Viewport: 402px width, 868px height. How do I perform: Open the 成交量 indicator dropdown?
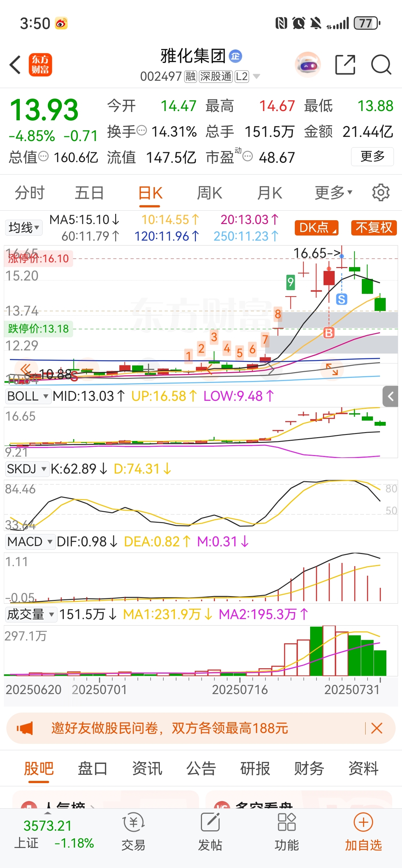click(31, 614)
